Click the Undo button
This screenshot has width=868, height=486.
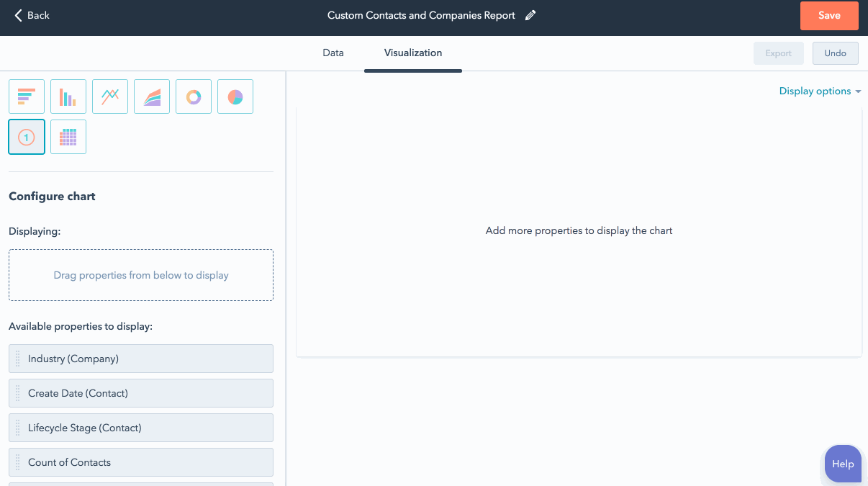point(835,53)
